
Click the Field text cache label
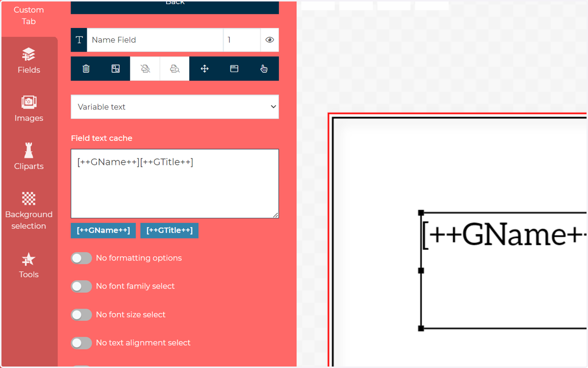[102, 138]
